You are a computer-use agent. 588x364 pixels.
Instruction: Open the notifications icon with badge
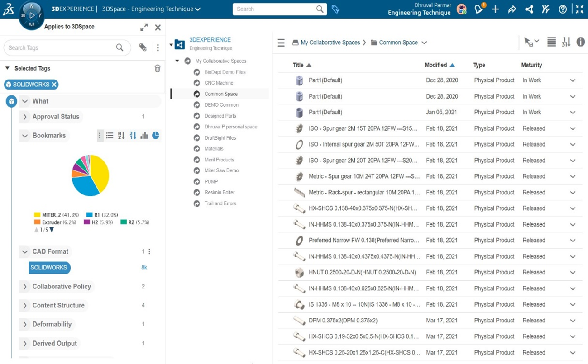(479, 9)
